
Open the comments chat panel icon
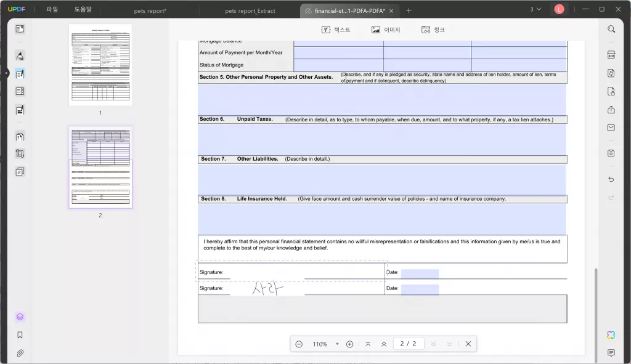pos(611,353)
